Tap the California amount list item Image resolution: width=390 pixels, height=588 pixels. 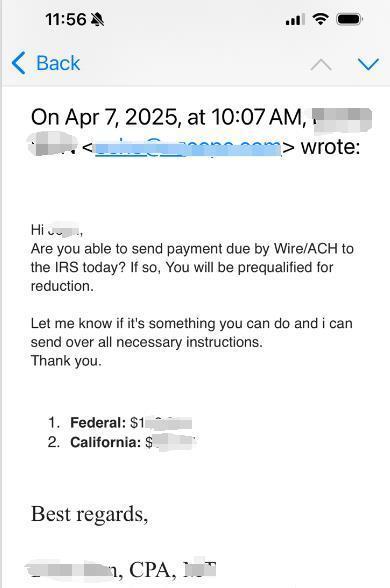122,442
